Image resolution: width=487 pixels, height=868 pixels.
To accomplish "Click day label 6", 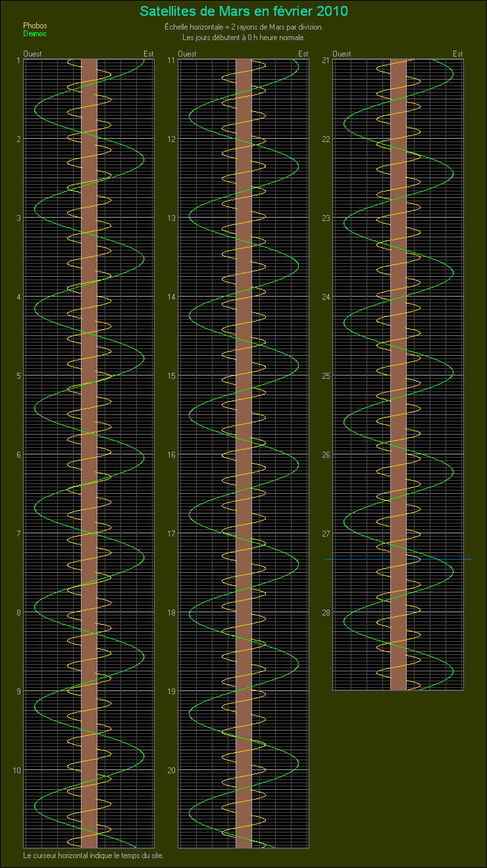I will click(18, 455).
